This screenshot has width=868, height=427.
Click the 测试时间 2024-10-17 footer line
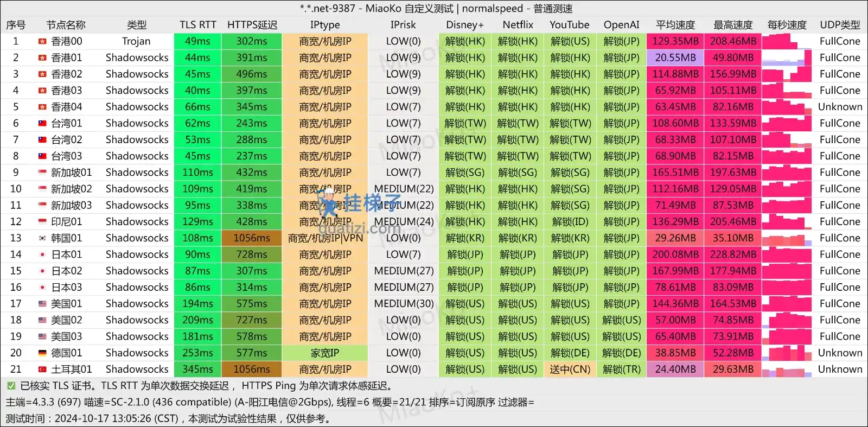tap(169, 419)
